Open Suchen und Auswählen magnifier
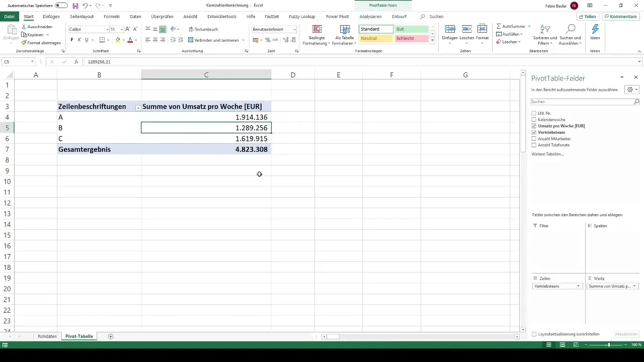 570,34
